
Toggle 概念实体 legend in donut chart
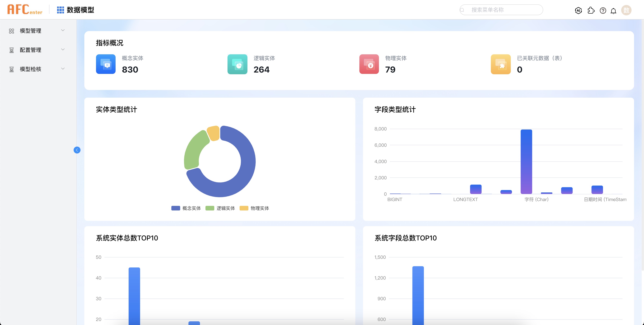[186, 208]
